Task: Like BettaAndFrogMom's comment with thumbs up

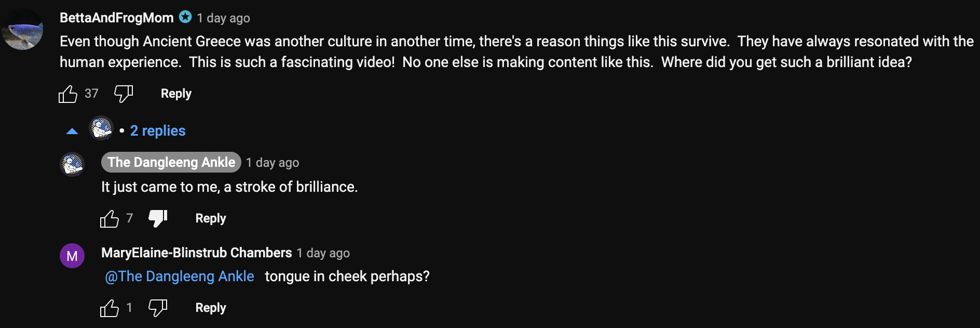Action: pyautogui.click(x=68, y=94)
